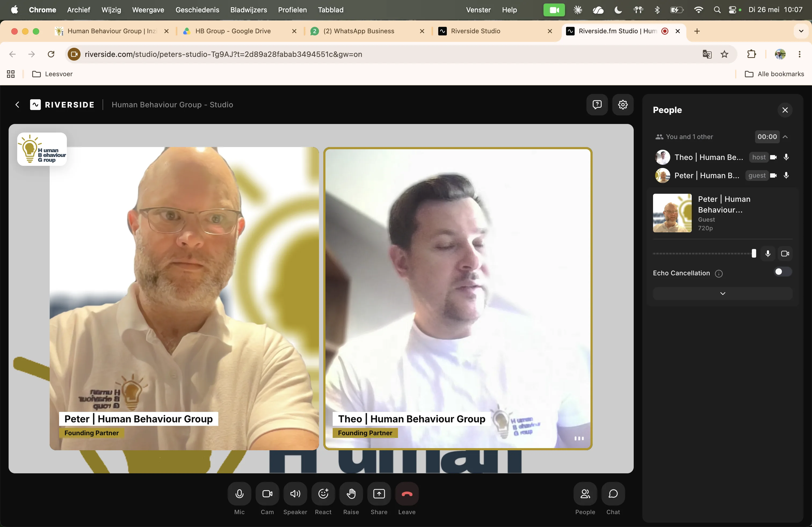Screen dimensions: 812x527
Task: Enable the Echo Cancellation switch
Action: click(783, 272)
